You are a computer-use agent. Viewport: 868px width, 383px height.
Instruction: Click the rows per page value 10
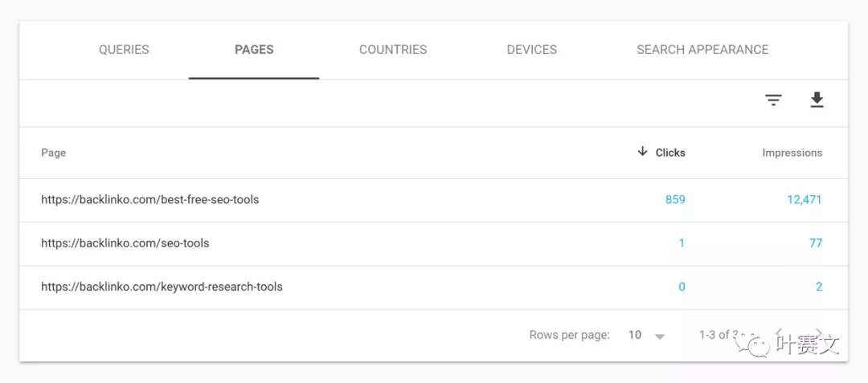click(635, 335)
